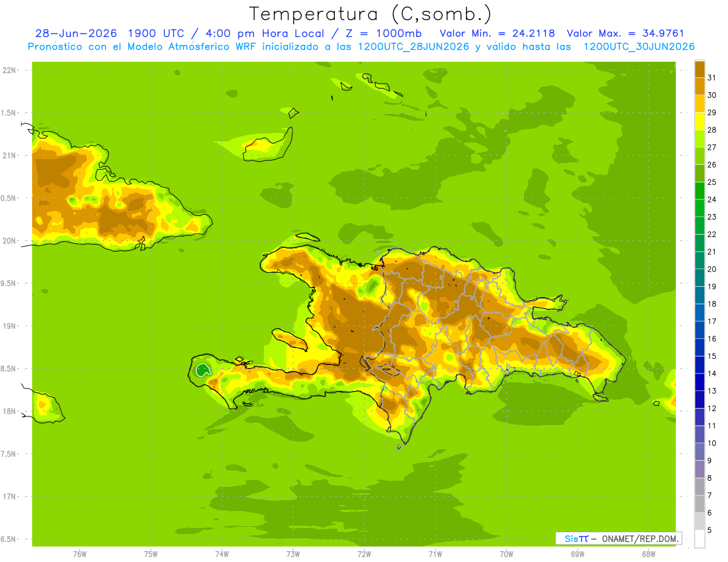Click 'Valor Min. = 24.2118' value

497,33
